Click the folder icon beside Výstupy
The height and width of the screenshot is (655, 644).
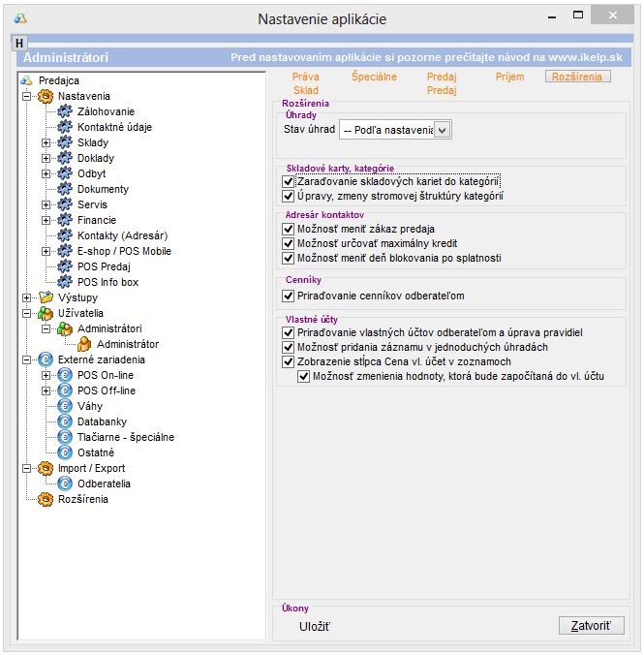point(45,297)
